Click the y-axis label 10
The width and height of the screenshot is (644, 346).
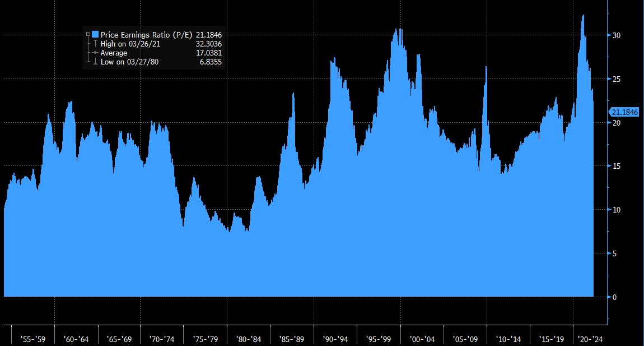point(616,210)
